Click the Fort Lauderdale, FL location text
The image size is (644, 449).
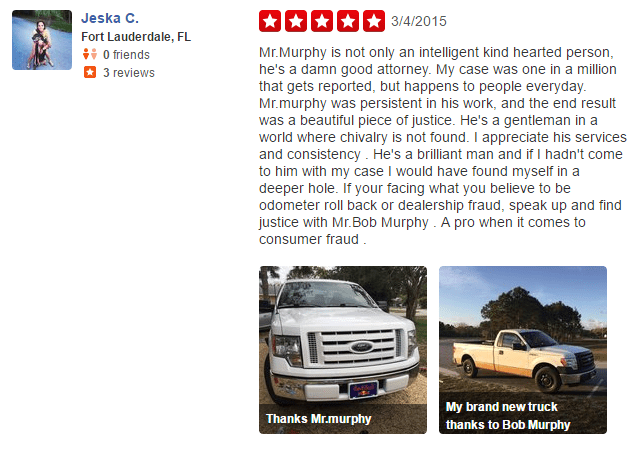point(136,37)
